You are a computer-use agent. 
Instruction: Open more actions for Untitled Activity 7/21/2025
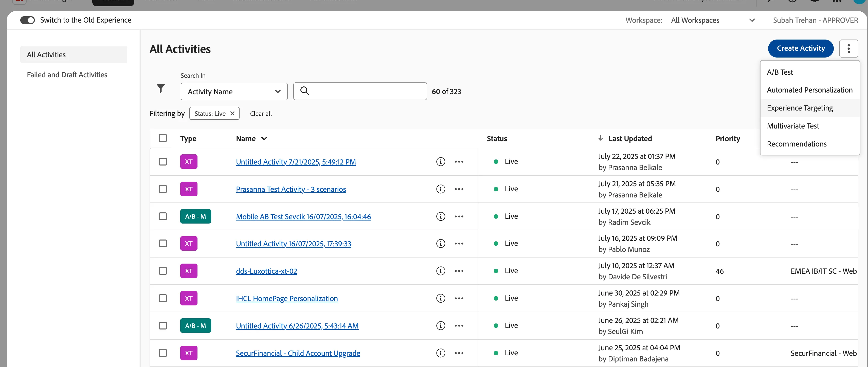pyautogui.click(x=459, y=162)
